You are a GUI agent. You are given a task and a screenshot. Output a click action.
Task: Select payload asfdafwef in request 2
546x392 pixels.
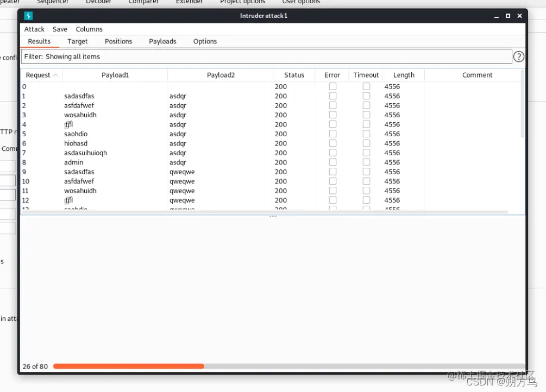click(79, 105)
